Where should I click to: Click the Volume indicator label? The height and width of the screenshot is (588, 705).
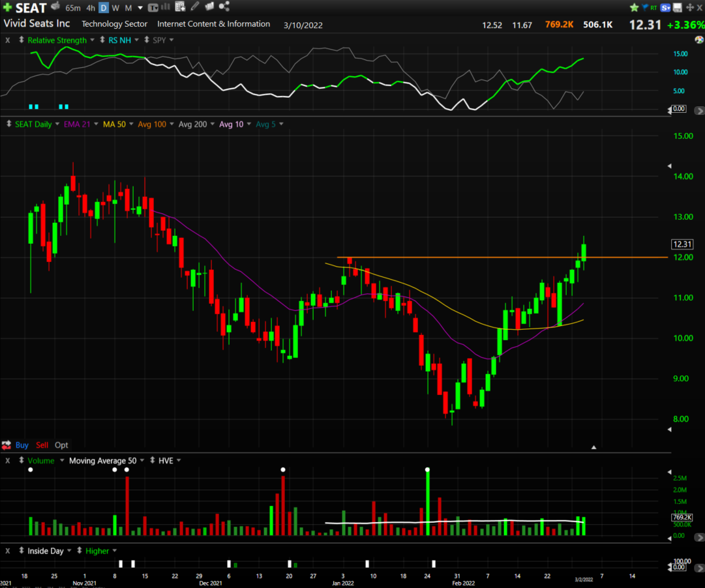point(41,461)
